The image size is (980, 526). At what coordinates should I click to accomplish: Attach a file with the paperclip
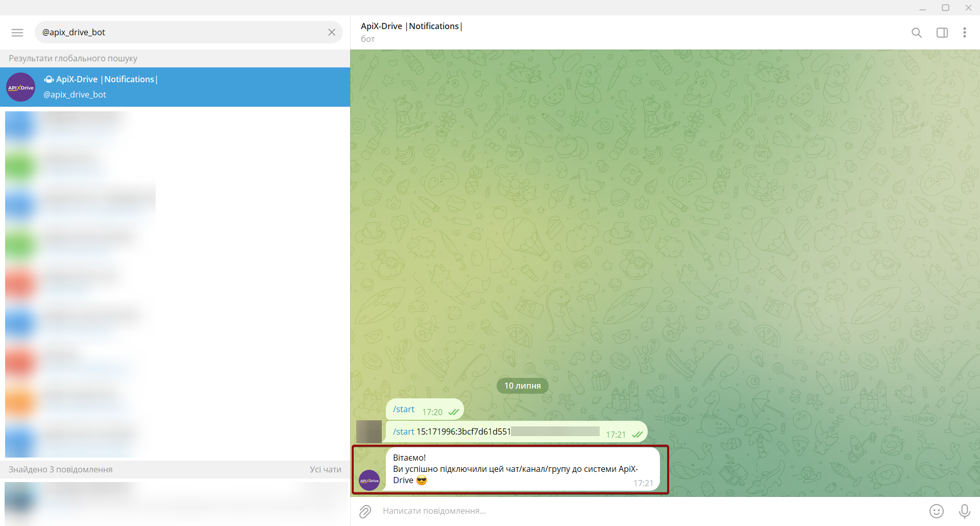365,511
